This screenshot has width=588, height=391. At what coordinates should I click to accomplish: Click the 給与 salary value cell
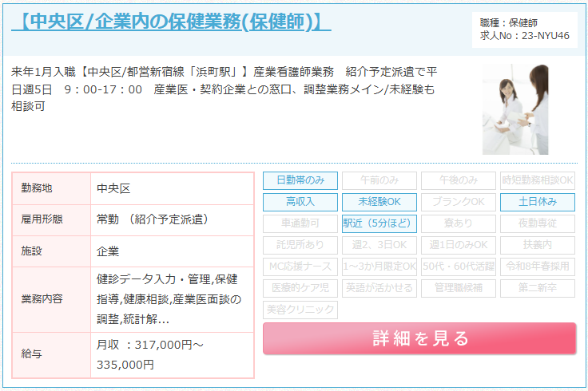click(172, 355)
